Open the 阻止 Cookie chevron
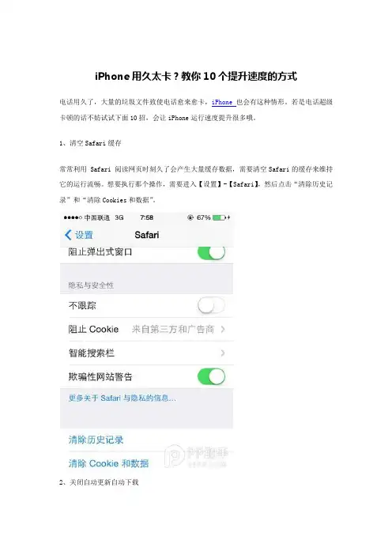The height and width of the screenshot is (555, 392). tap(223, 329)
